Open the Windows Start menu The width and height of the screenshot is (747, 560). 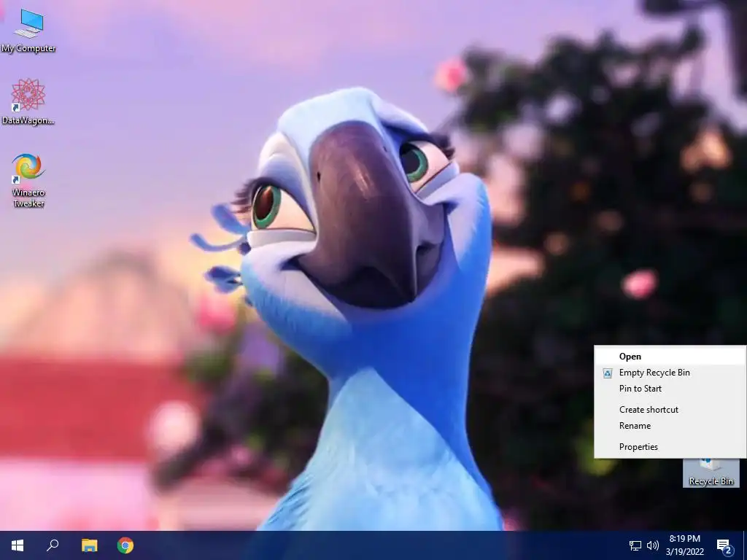pyautogui.click(x=18, y=545)
